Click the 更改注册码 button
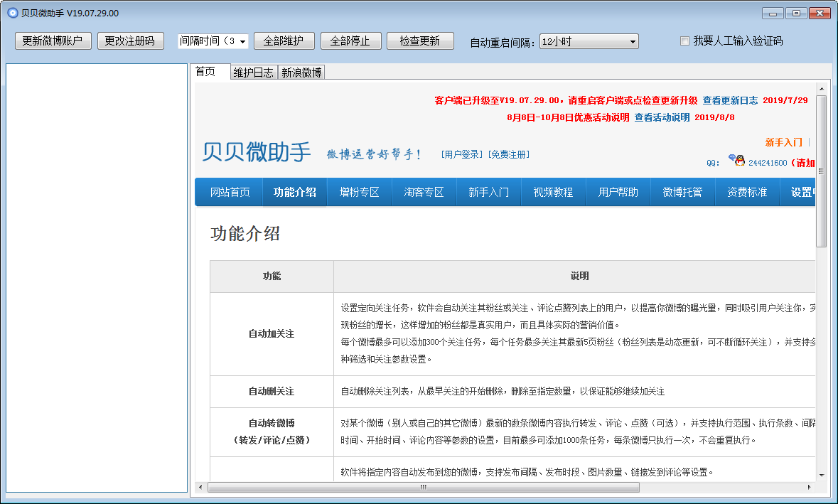The height and width of the screenshot is (504, 838). (x=130, y=41)
